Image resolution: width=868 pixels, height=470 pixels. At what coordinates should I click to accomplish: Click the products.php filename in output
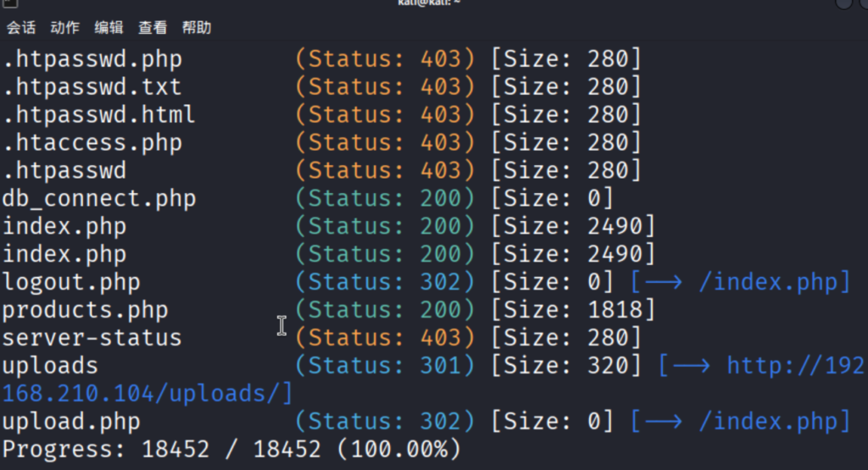85,310
